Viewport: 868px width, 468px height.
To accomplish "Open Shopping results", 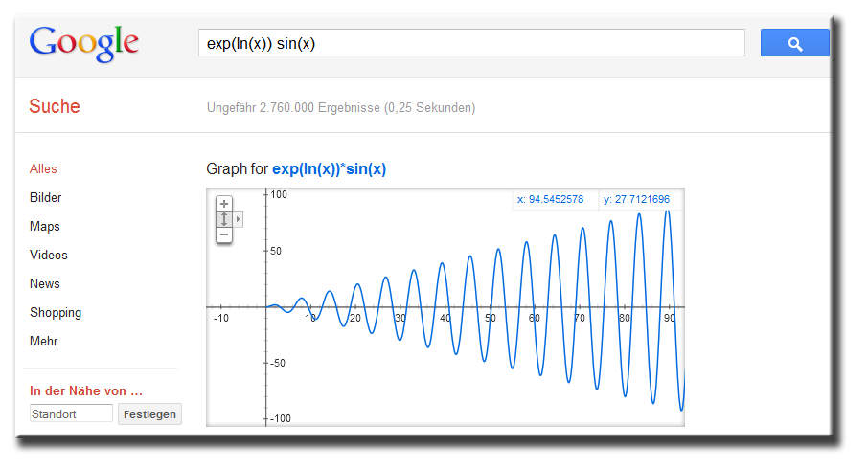I will pos(55,312).
